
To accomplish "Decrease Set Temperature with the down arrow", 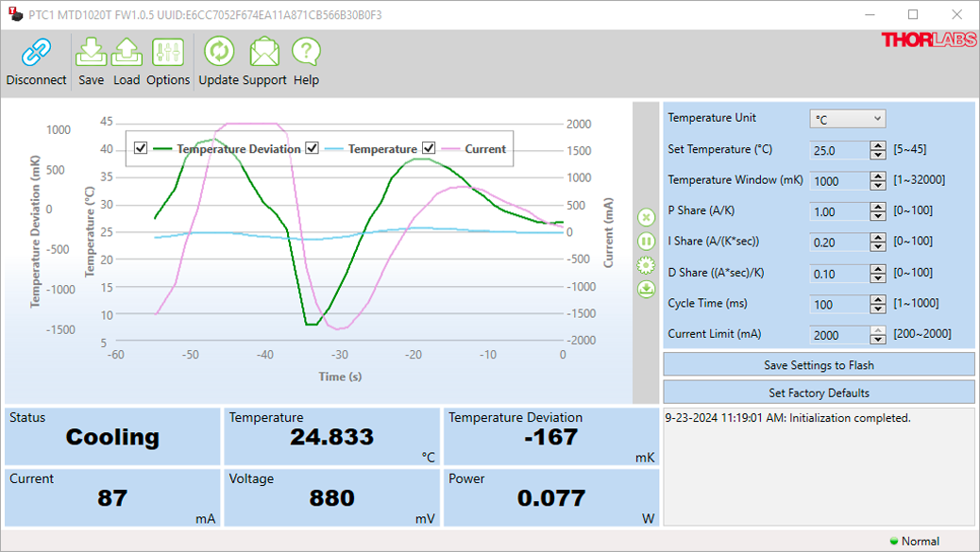I will coord(878,154).
